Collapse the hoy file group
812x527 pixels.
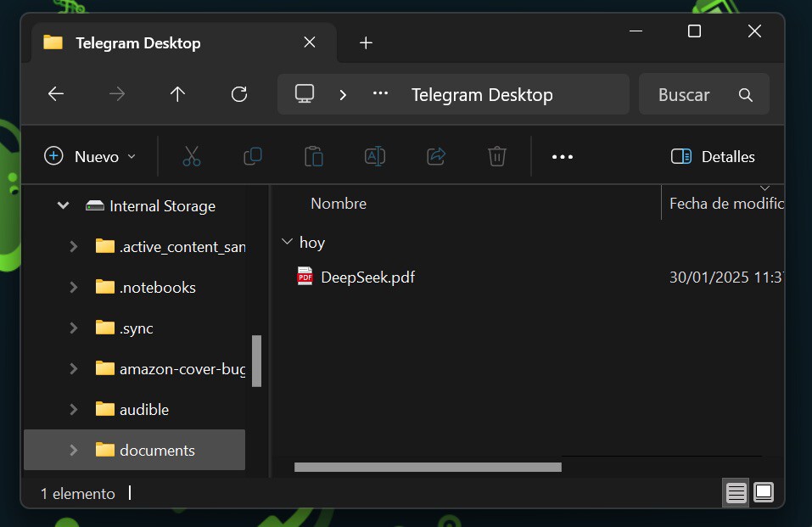coord(286,243)
